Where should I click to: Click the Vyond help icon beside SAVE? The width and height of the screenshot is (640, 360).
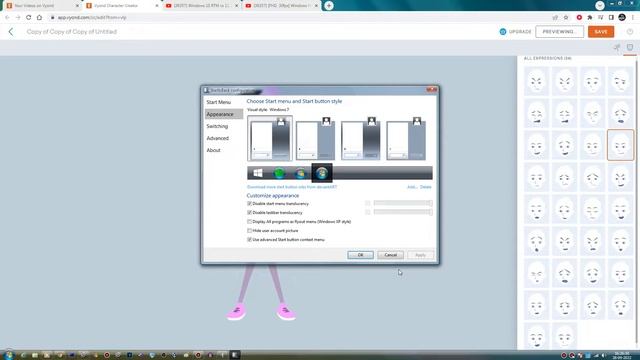(x=630, y=31)
